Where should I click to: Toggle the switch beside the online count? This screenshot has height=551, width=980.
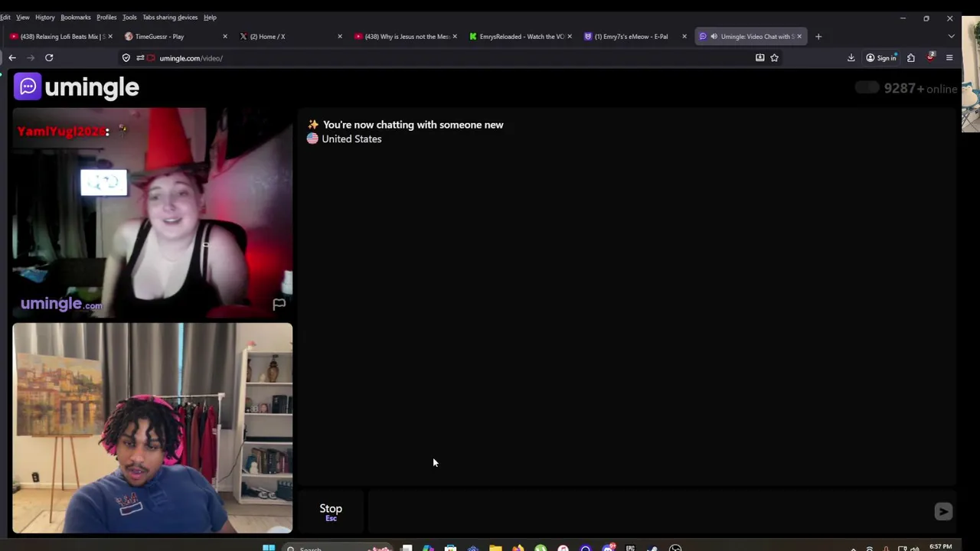click(x=867, y=88)
